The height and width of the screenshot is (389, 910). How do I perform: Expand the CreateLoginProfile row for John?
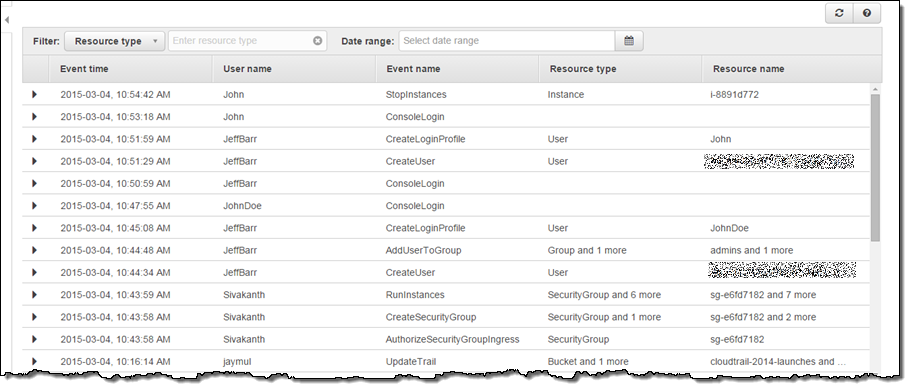pyautogui.click(x=34, y=139)
